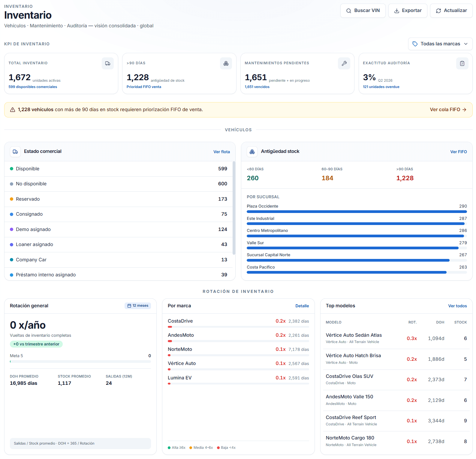Click the boxes icon in >90 Días card

[226, 63]
